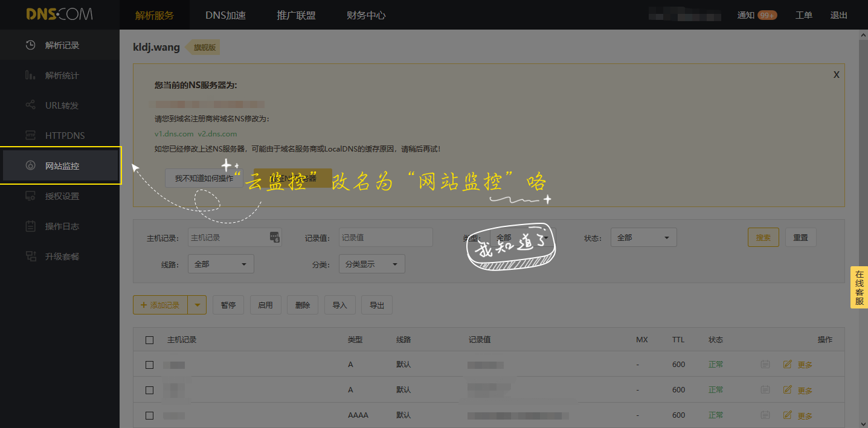Check the select-all checkbox in table header
Screen dimensions: 868x428
click(150, 340)
